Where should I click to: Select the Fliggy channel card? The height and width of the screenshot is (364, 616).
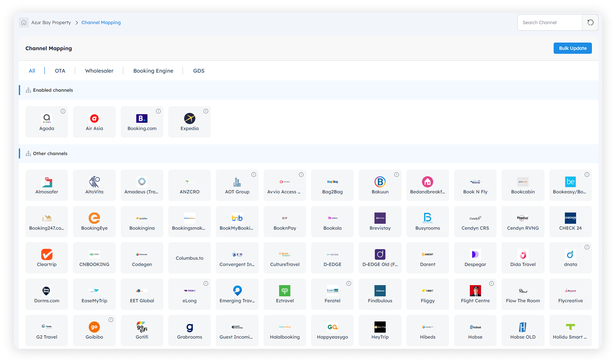pos(428,294)
